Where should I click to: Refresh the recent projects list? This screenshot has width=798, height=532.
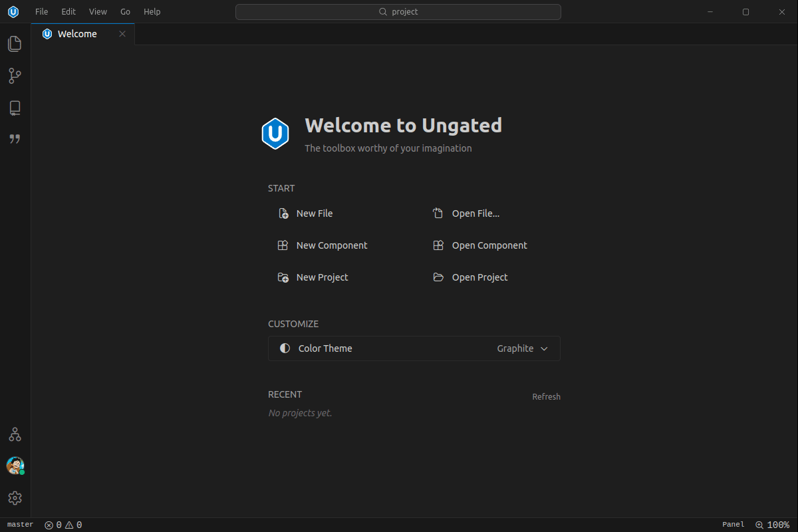[546, 396]
